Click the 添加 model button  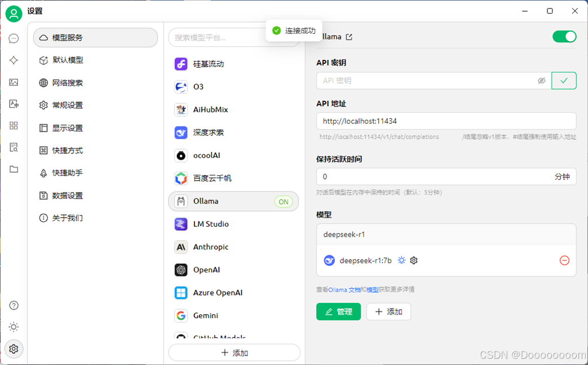point(388,312)
